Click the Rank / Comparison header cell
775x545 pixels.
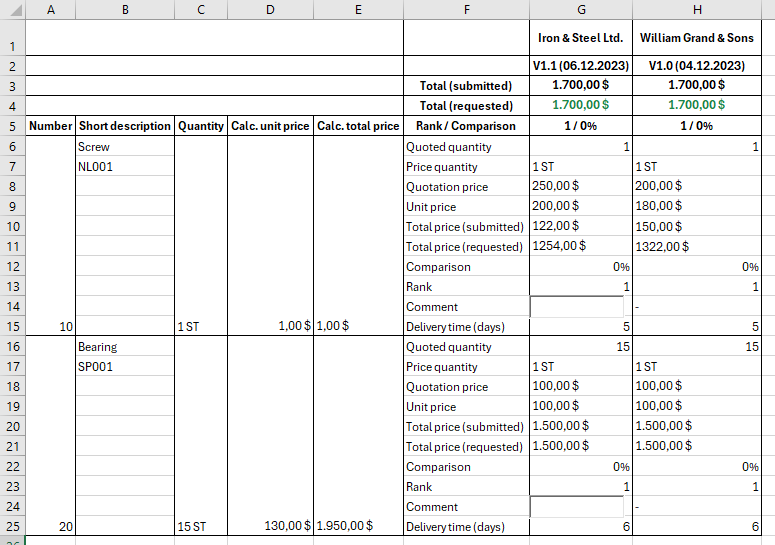pyautogui.click(x=466, y=126)
